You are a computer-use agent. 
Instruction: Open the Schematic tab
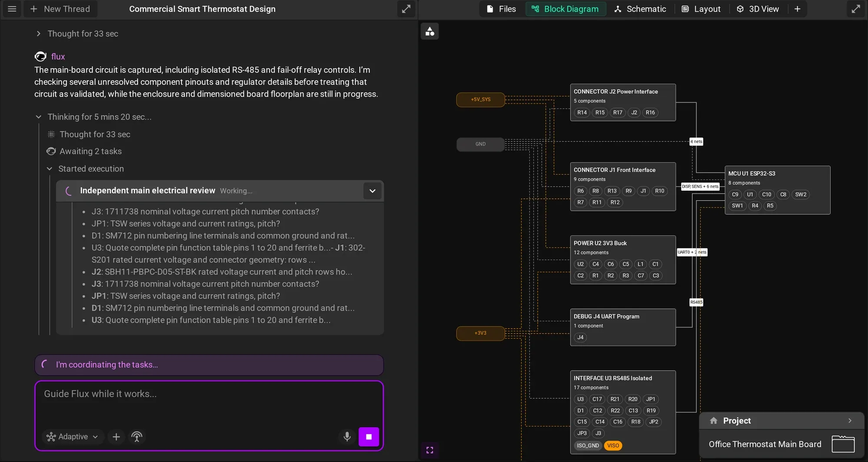coord(640,9)
